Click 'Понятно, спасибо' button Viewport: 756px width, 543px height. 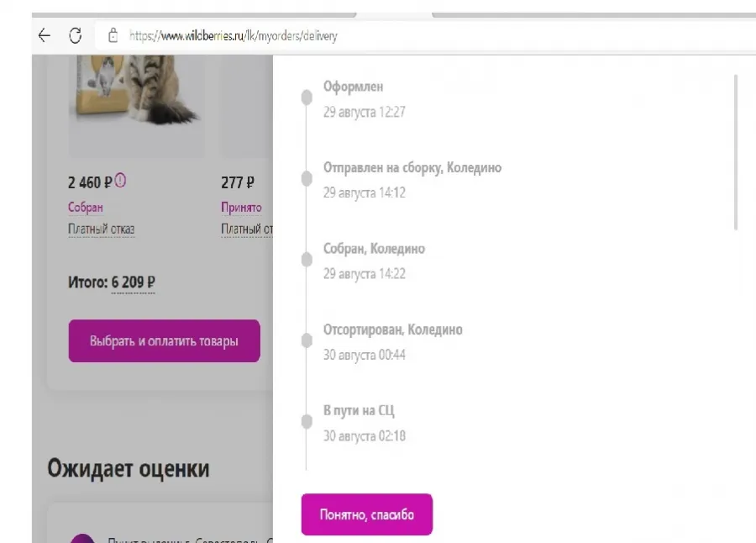click(x=367, y=514)
